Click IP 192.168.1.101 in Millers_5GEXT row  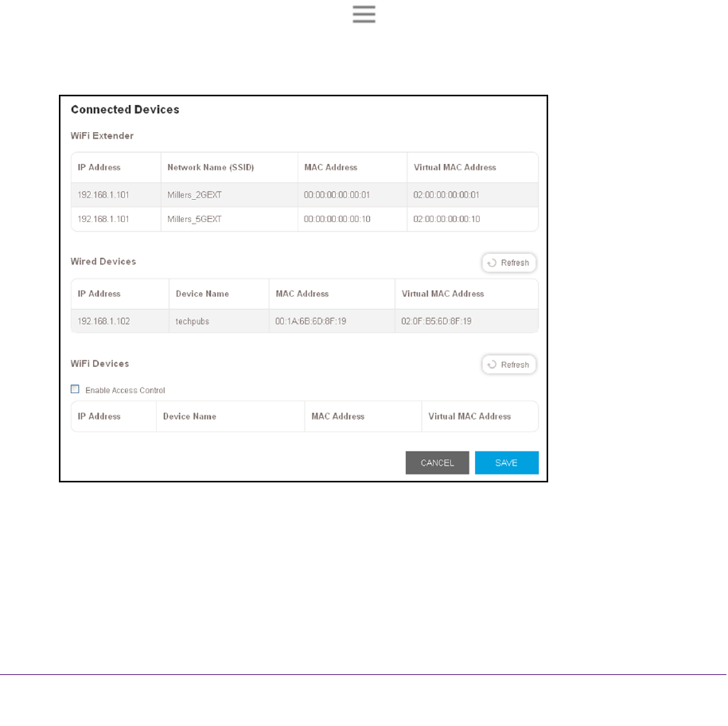tap(103, 219)
